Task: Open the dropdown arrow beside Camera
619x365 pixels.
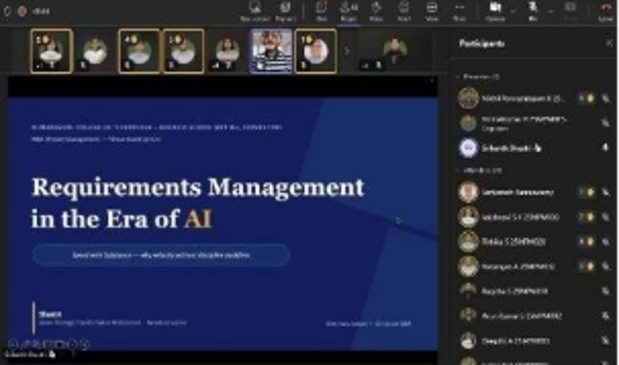Action: coord(513,11)
